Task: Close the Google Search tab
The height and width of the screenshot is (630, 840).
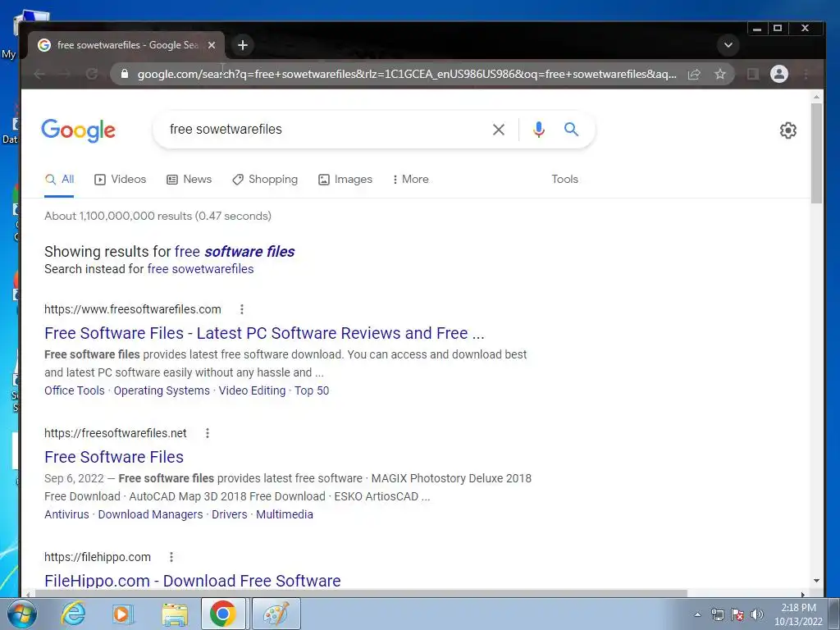Action: coord(212,45)
